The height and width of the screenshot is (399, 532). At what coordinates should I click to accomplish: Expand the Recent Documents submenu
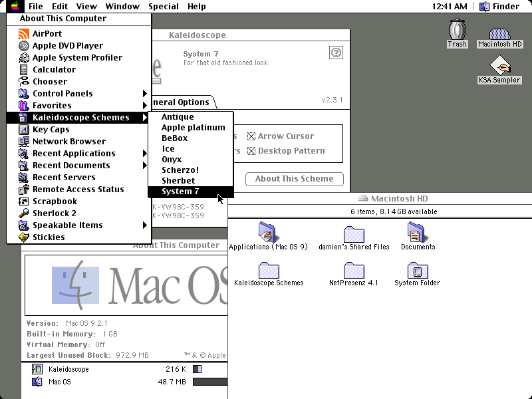[145, 166]
